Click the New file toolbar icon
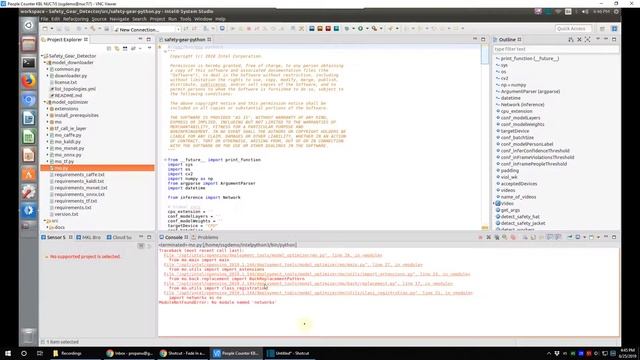 click(45, 29)
